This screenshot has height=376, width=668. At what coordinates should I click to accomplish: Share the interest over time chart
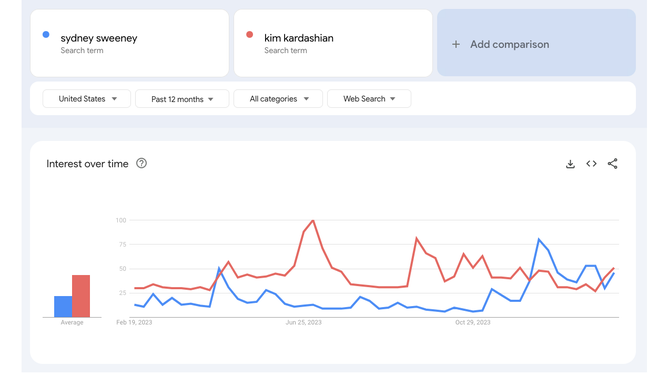(x=613, y=164)
